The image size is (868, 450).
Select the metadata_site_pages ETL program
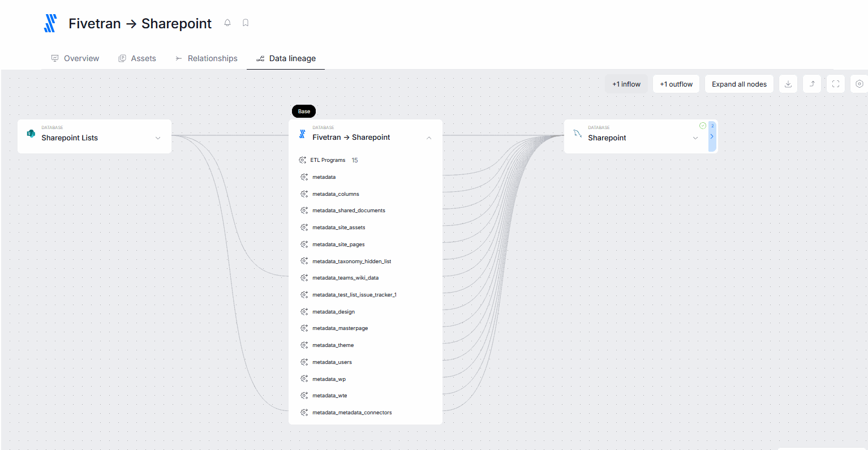338,245
